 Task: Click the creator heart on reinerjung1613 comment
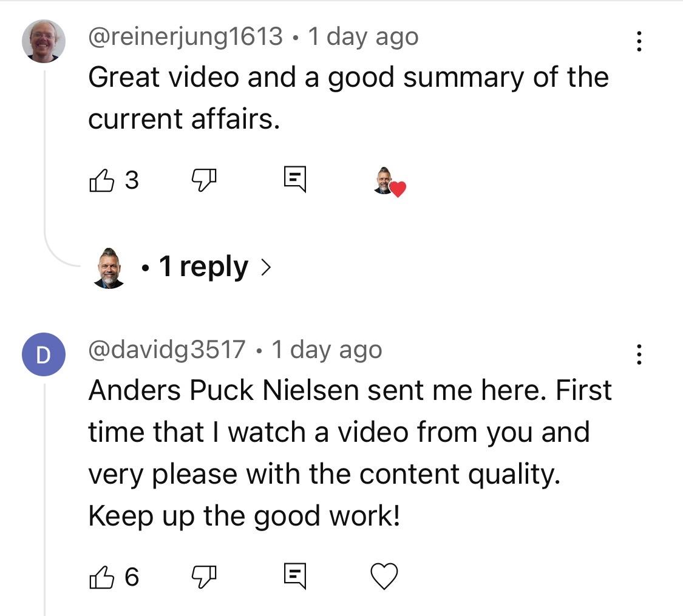[390, 182]
